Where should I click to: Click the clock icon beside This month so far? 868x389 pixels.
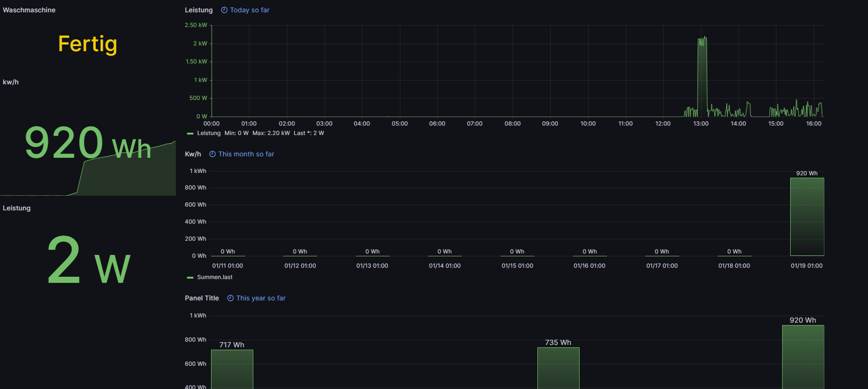click(x=212, y=154)
